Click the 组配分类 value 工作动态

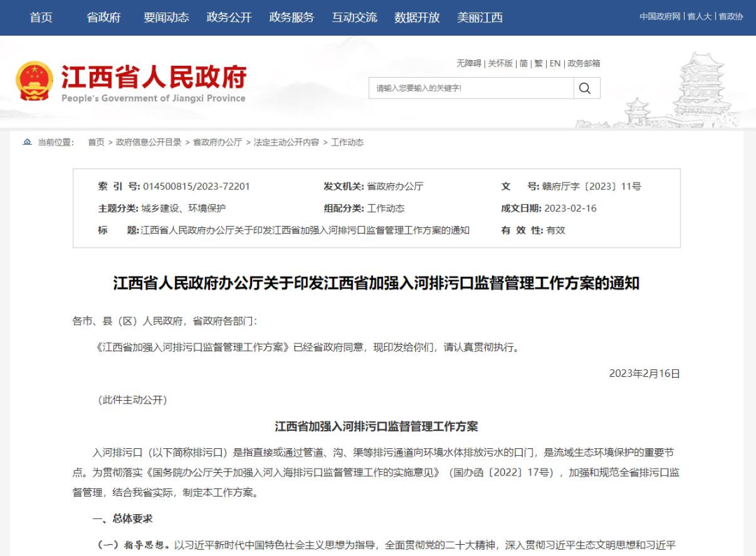coord(386,208)
